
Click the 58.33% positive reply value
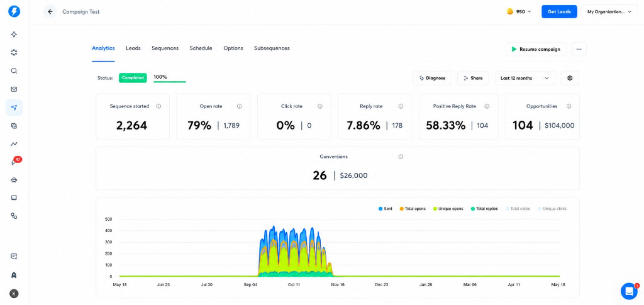(446, 126)
